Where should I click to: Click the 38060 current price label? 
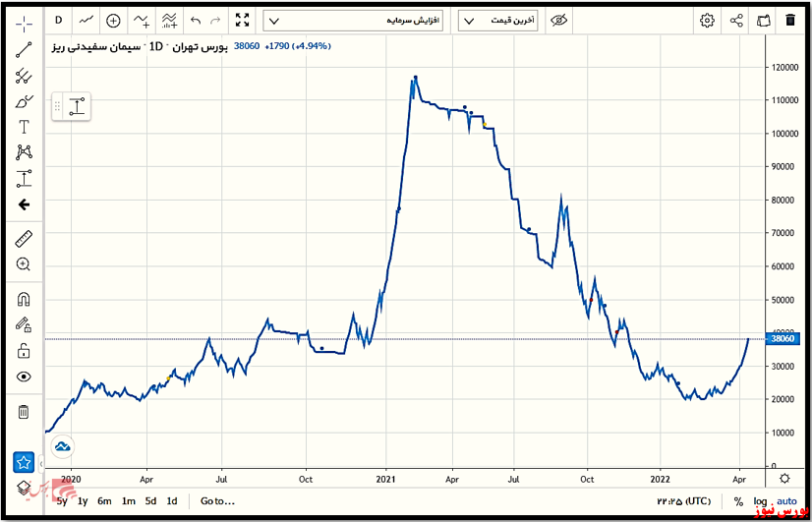pos(784,339)
